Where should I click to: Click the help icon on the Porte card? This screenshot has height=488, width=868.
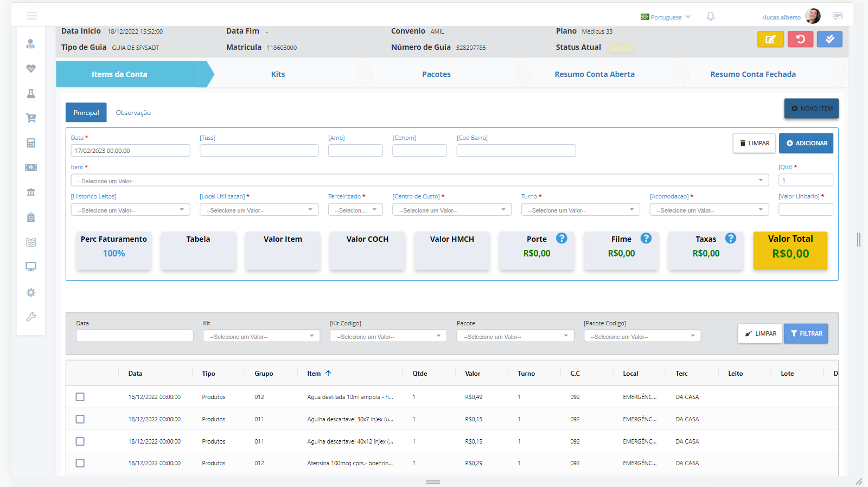tap(561, 239)
